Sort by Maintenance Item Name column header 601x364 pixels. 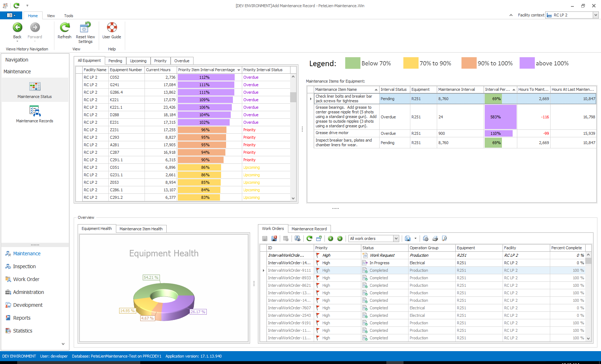346,89
